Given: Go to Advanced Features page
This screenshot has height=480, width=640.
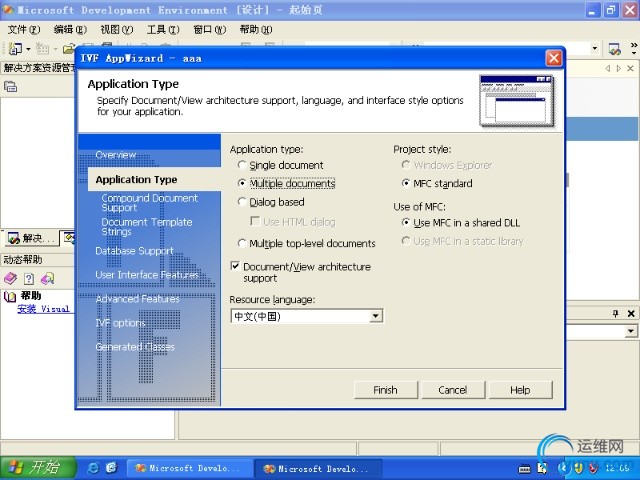Looking at the screenshot, I should coord(137,299).
